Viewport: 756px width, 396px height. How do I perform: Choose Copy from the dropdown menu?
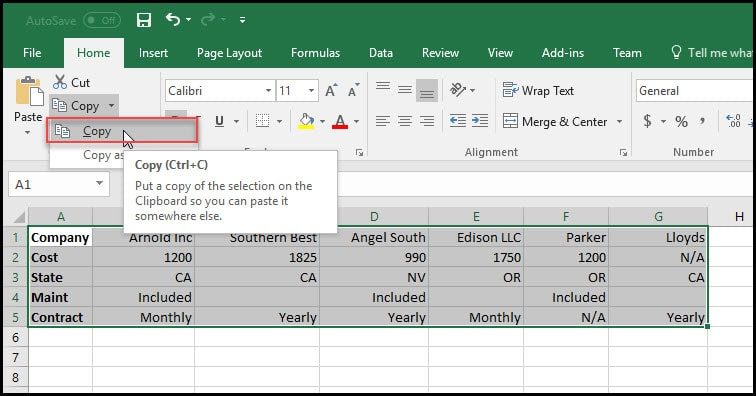pos(122,131)
